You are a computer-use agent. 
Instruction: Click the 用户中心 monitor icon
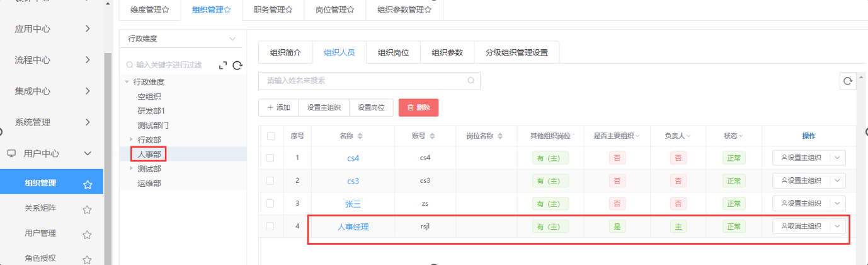pyautogui.click(x=11, y=153)
